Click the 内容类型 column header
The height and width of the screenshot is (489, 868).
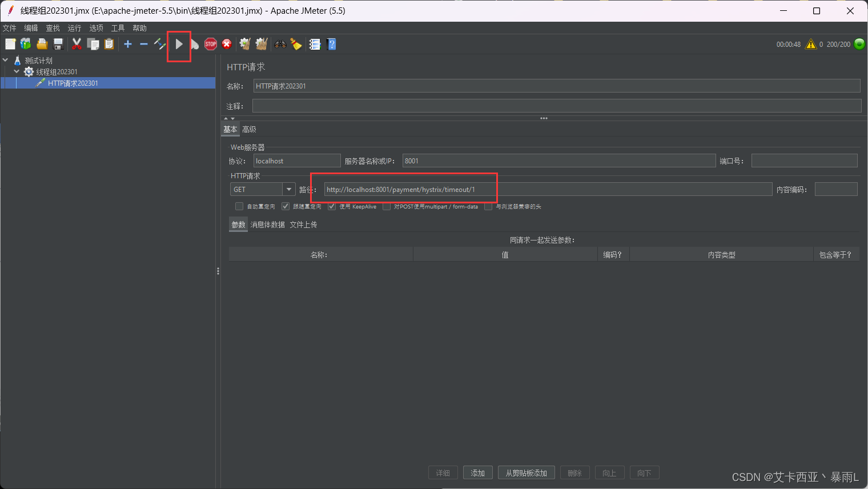click(722, 255)
